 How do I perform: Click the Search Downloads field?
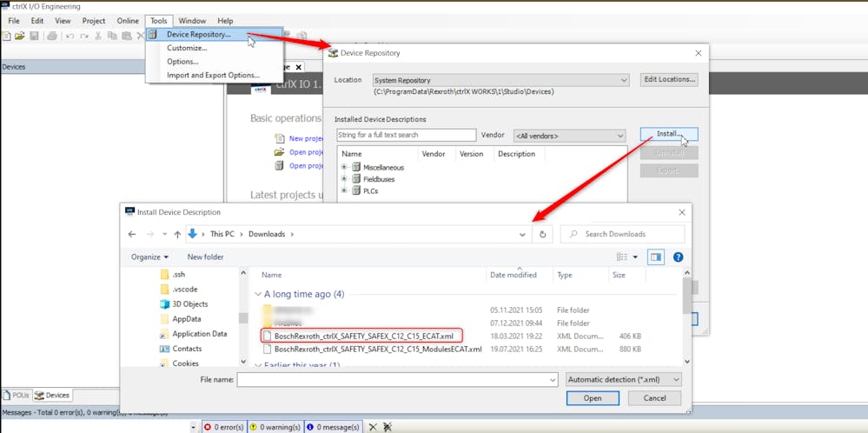pyautogui.click(x=622, y=234)
